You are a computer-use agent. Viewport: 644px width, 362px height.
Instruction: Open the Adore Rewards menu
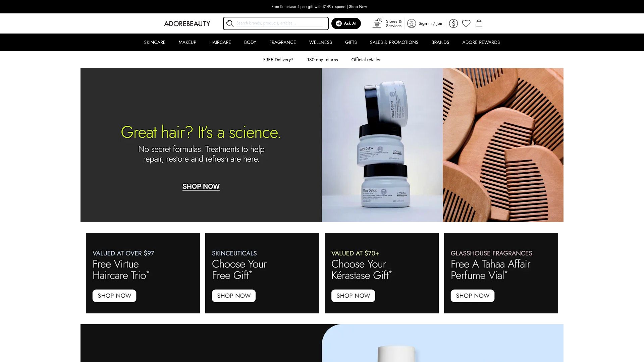(x=481, y=42)
